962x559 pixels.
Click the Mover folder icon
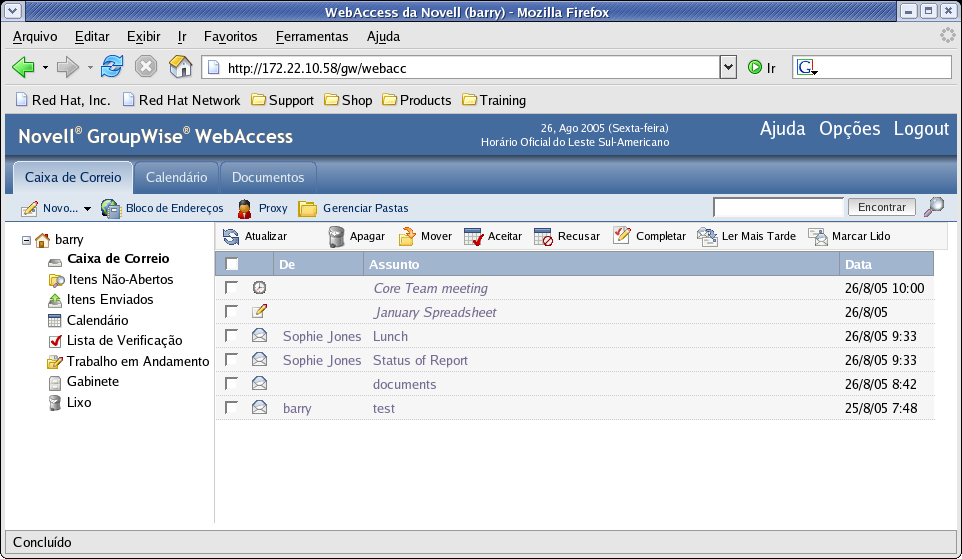[407, 236]
